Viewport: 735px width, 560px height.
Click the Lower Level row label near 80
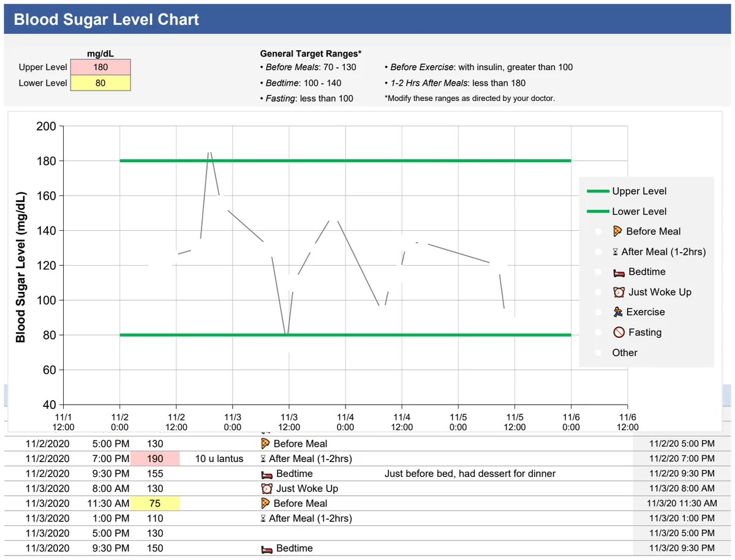(x=43, y=83)
